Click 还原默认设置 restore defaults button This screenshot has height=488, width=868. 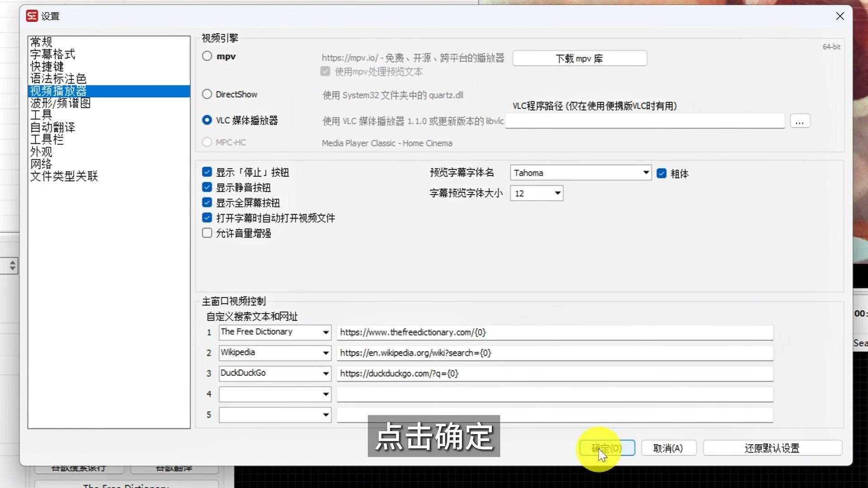click(x=772, y=448)
